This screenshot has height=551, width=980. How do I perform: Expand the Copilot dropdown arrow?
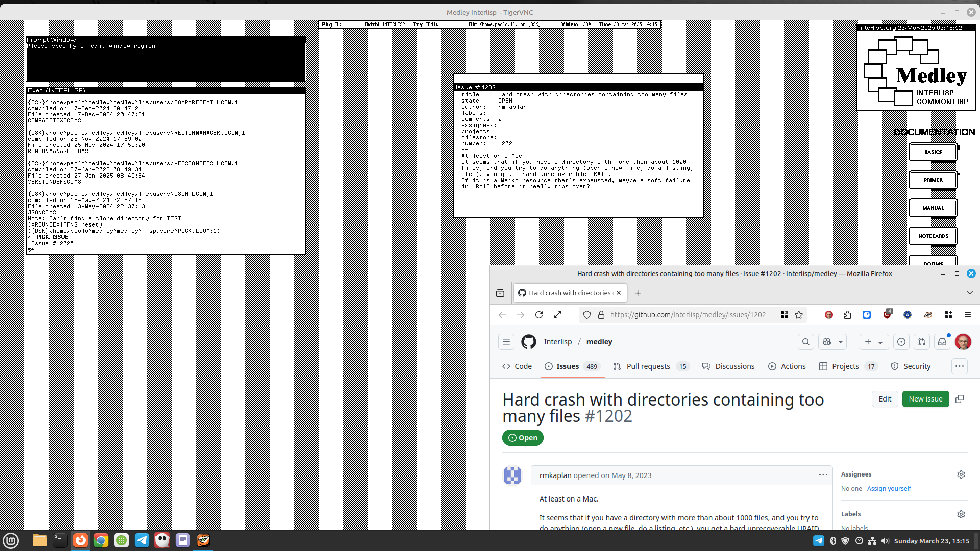tap(841, 342)
